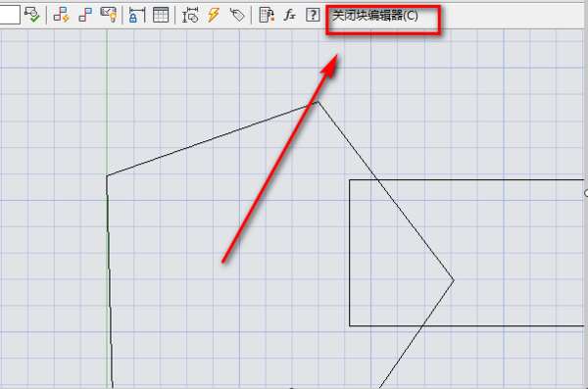The width and height of the screenshot is (588, 389).
Task: Open the Block Table icon
Action: tap(161, 15)
